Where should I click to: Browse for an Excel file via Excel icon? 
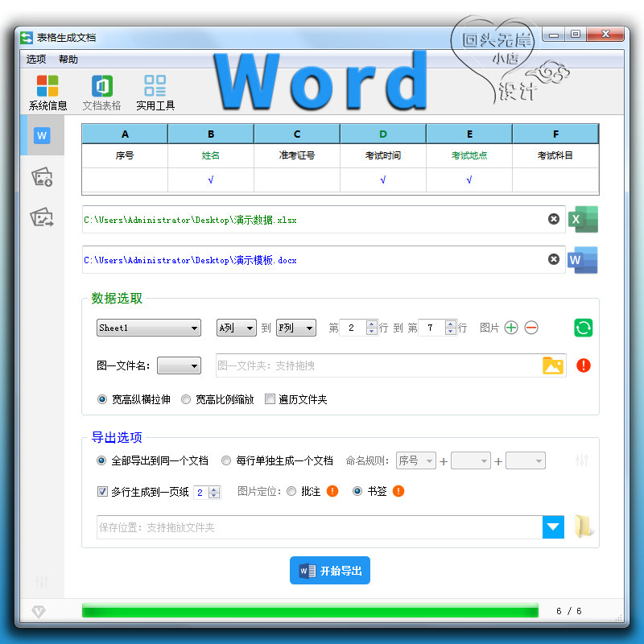(583, 219)
